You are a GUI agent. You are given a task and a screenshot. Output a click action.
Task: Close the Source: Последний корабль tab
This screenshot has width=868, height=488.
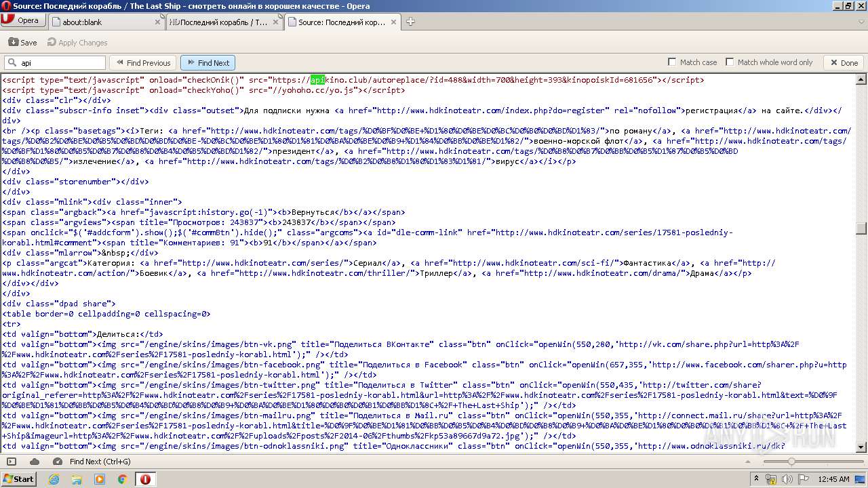pos(394,22)
